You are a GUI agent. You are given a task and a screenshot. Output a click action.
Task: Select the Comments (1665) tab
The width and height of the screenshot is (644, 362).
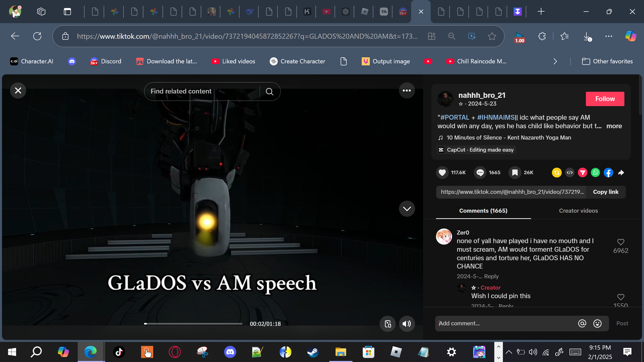[x=483, y=211]
